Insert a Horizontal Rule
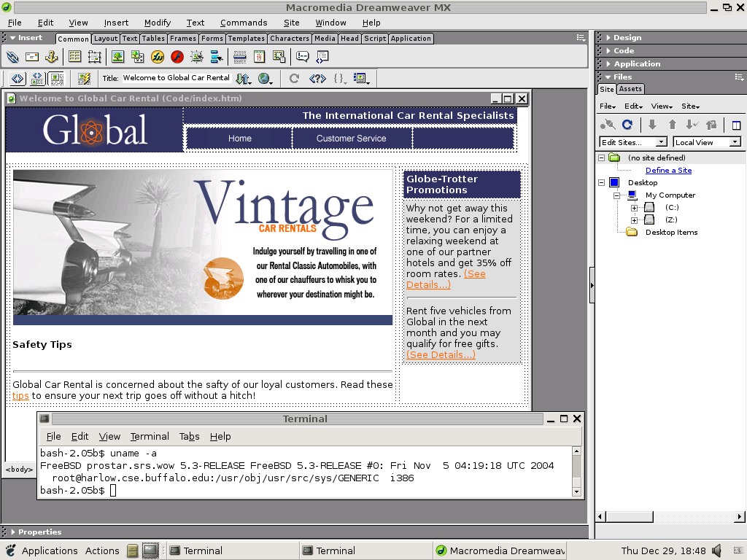The height and width of the screenshot is (560, 747). [x=239, y=57]
